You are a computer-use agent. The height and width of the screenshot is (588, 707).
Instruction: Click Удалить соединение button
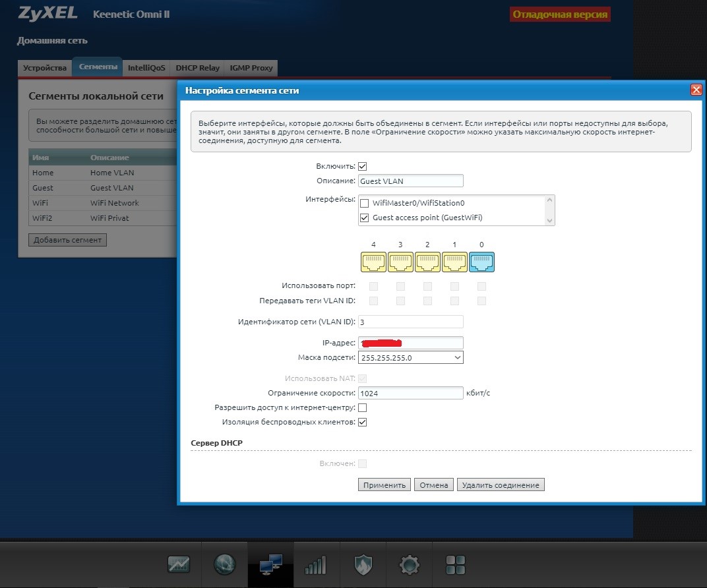[x=501, y=485]
